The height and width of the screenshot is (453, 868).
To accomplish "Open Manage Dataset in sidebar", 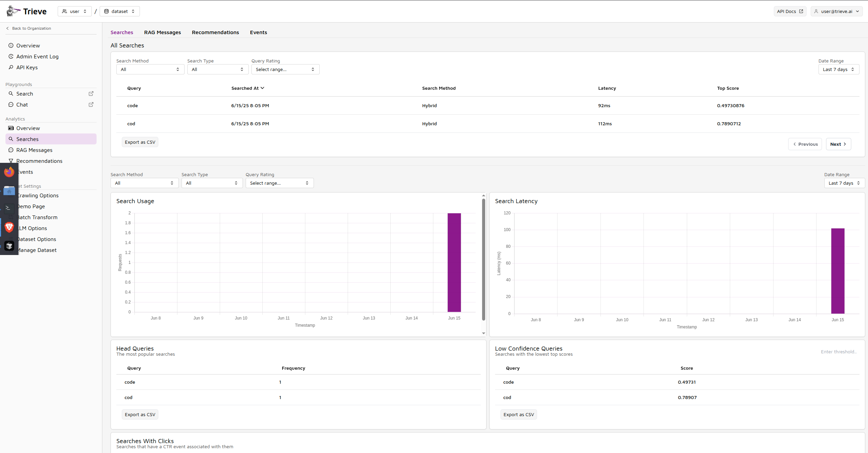I will pos(37,250).
